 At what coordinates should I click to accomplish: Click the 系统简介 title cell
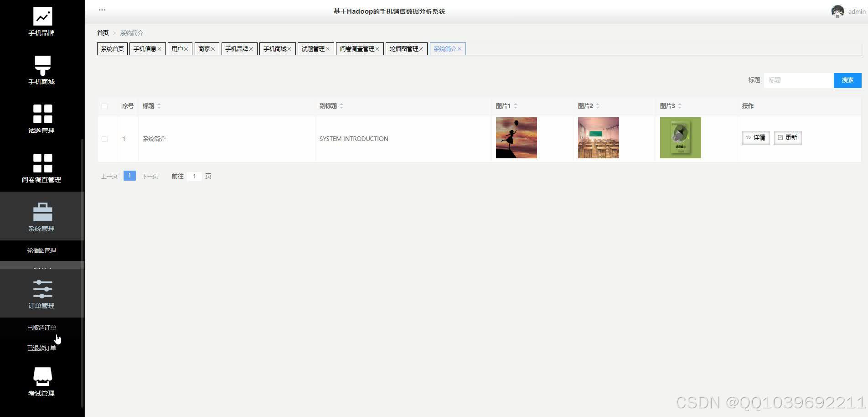point(154,139)
